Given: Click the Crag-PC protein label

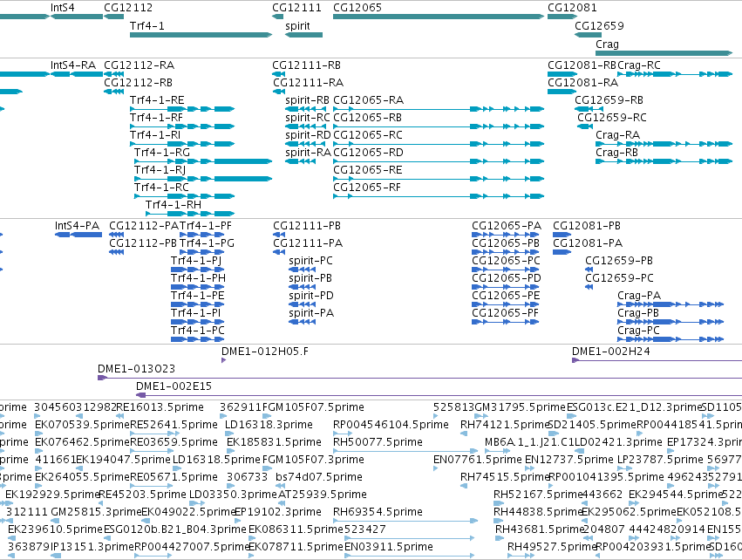Looking at the screenshot, I should tap(638, 331).
